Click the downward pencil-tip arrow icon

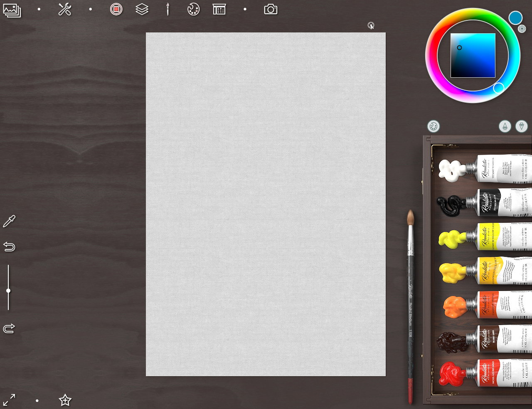pos(522,126)
